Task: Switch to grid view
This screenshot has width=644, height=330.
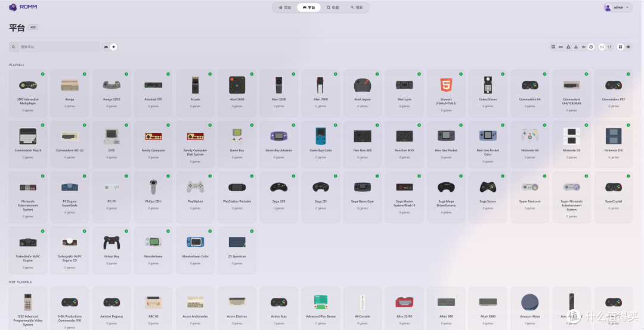Action: pyautogui.click(x=620, y=47)
